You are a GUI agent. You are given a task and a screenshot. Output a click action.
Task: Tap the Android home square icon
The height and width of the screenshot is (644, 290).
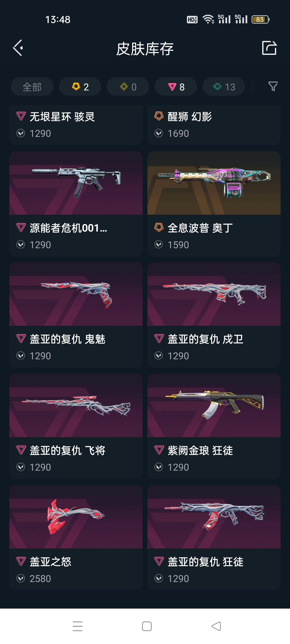pos(147,626)
